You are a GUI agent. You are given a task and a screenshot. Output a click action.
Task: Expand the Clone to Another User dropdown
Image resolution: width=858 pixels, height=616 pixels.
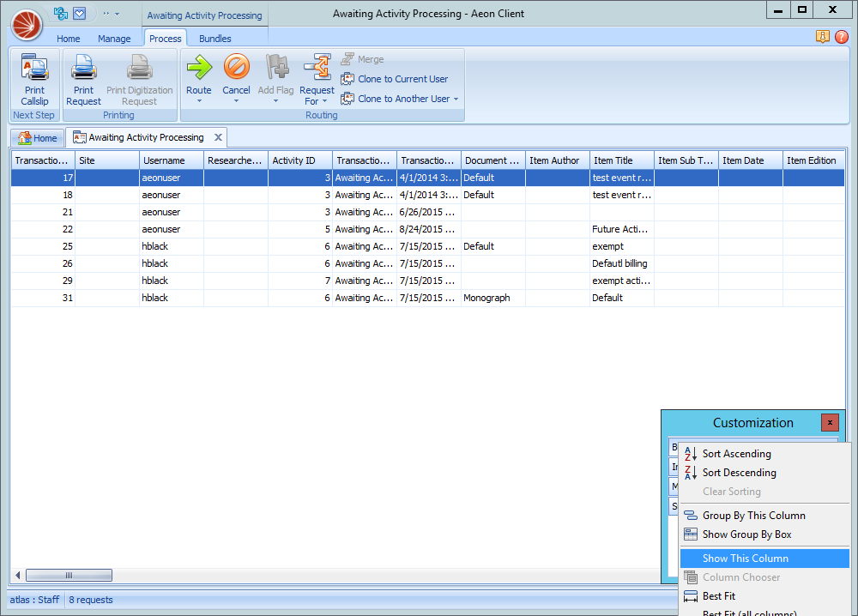pyautogui.click(x=456, y=100)
